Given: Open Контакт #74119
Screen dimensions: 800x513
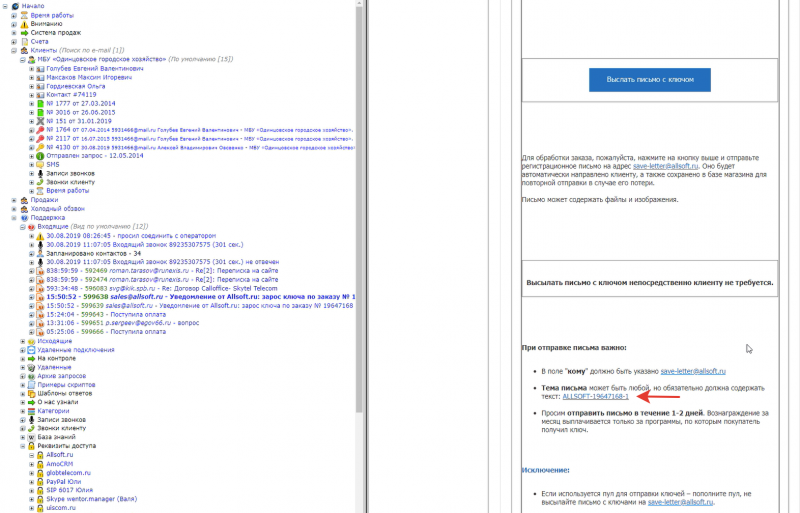Looking at the screenshot, I should 71,94.
